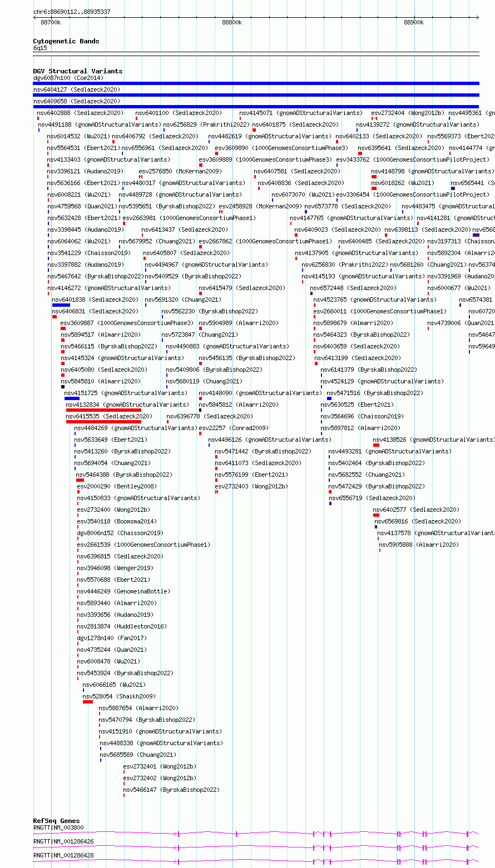Viewport: 495px width, 868px height.
Task: Click the nsv3564696 (Chaisson2019) label
Action: [362, 416]
